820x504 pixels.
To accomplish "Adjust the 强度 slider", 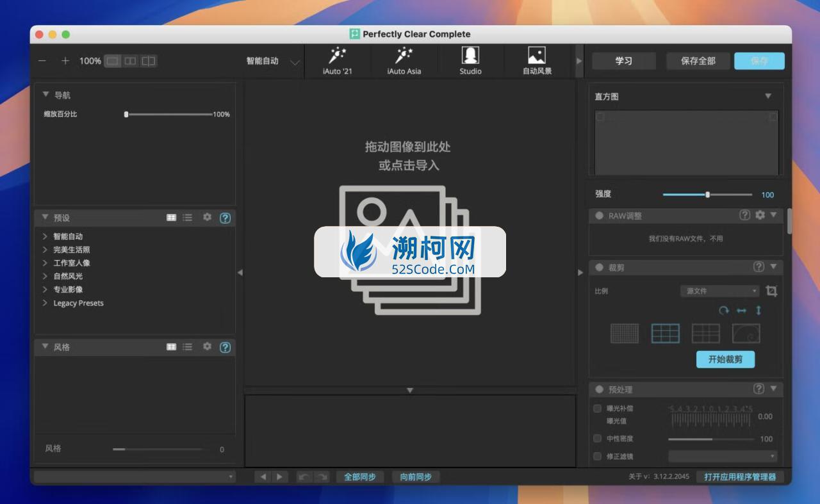I will click(x=707, y=195).
